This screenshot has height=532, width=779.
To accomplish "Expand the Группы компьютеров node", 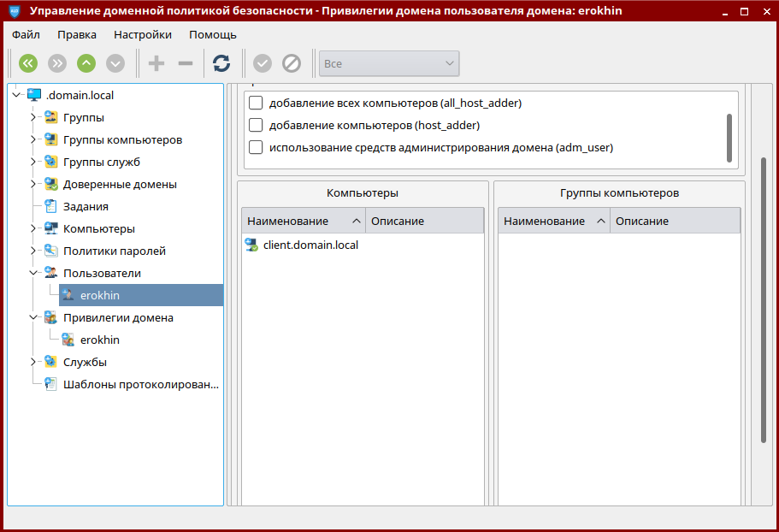I will point(33,139).
